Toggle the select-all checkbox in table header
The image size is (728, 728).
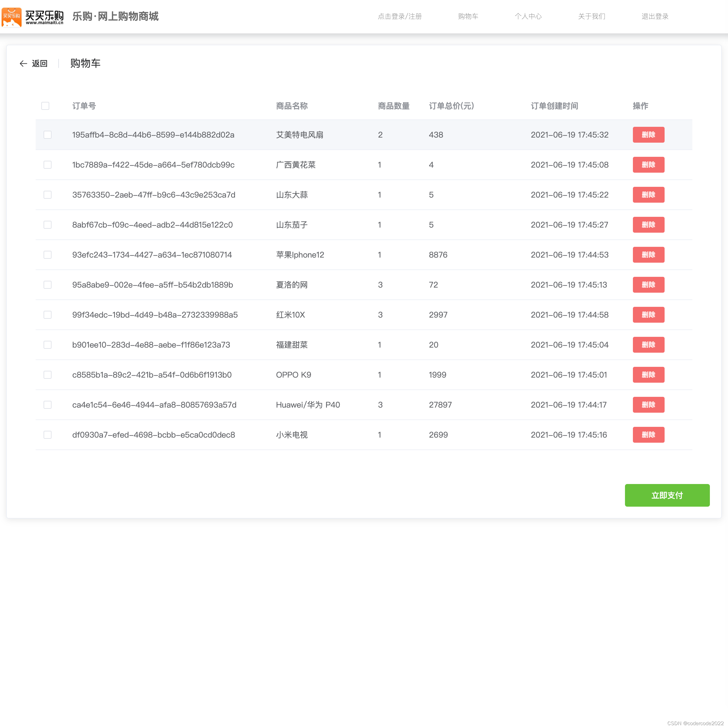click(x=45, y=106)
